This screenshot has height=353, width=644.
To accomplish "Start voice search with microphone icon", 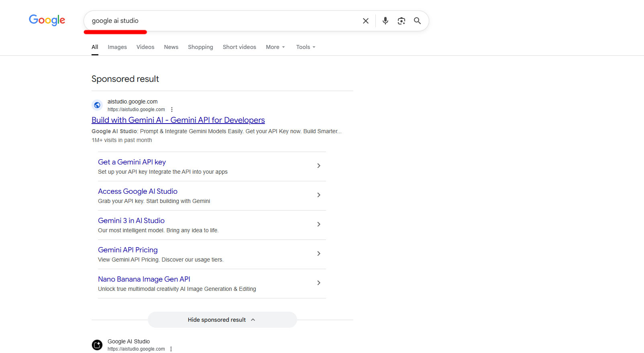I will (x=385, y=21).
